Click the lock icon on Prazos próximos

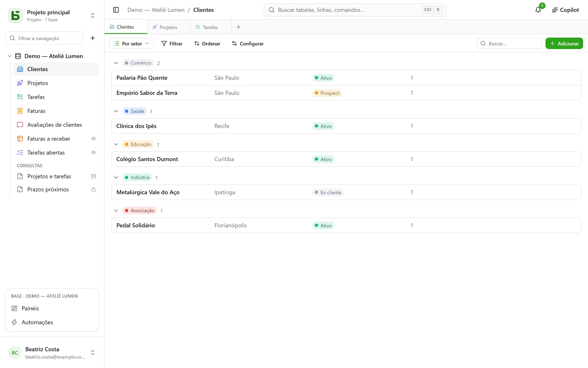click(x=94, y=189)
